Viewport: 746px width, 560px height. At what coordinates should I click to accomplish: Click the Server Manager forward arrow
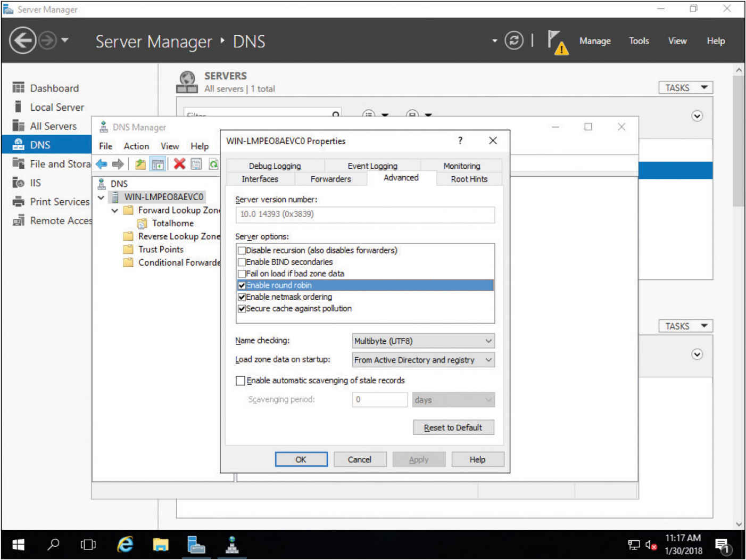47,40
